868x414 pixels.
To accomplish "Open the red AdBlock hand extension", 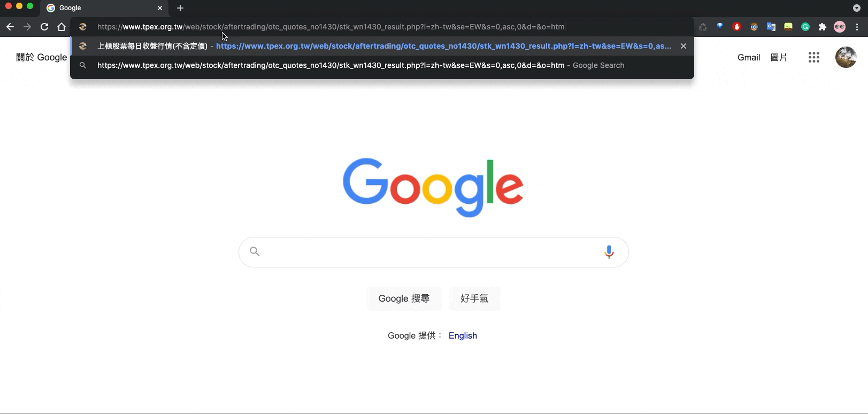I will pyautogui.click(x=737, y=27).
